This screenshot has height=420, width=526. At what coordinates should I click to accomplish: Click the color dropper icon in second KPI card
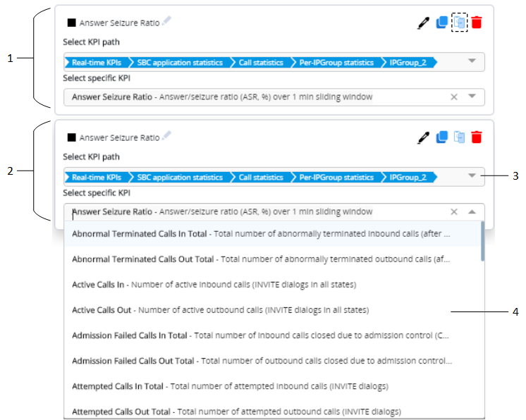(x=423, y=137)
